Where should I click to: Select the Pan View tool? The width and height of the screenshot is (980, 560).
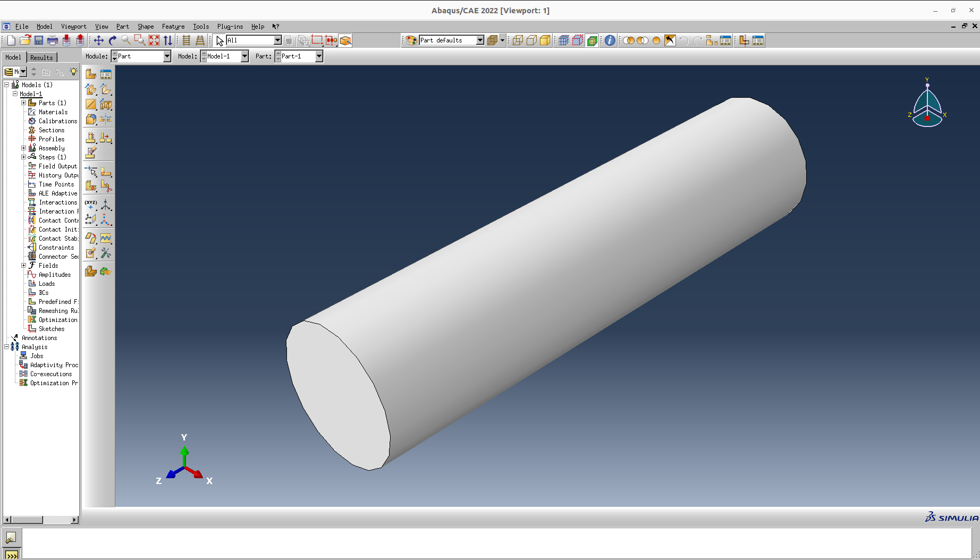(x=98, y=40)
